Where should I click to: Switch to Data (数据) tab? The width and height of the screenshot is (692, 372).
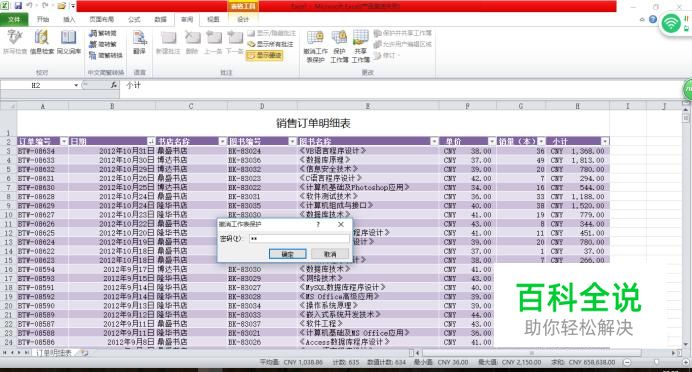point(161,19)
